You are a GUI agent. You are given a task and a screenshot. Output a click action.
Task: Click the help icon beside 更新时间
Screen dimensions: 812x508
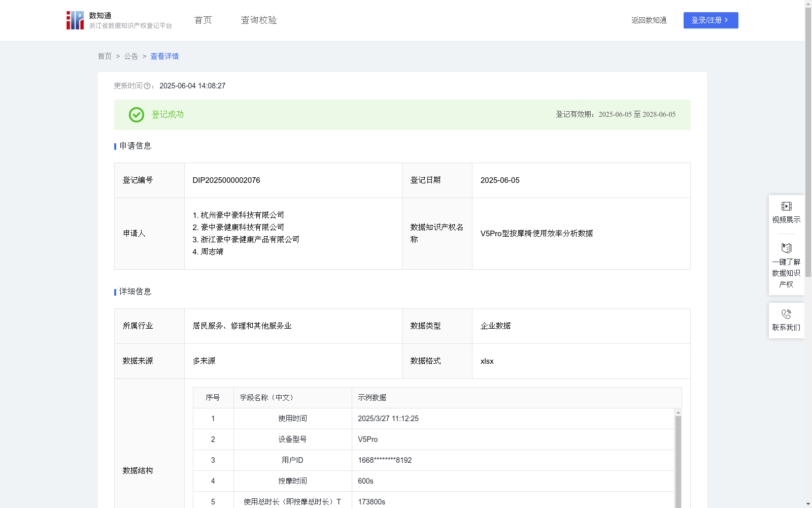pyautogui.click(x=147, y=86)
